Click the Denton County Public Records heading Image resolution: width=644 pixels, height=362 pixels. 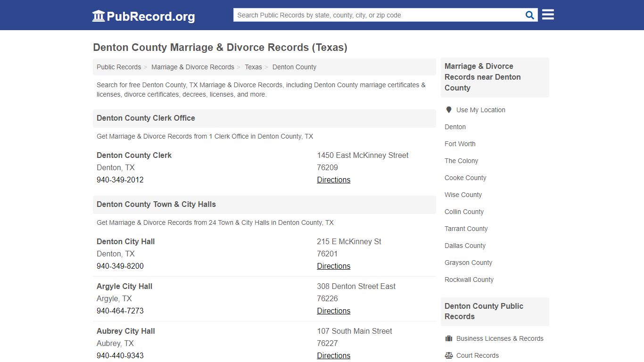[x=484, y=311]
